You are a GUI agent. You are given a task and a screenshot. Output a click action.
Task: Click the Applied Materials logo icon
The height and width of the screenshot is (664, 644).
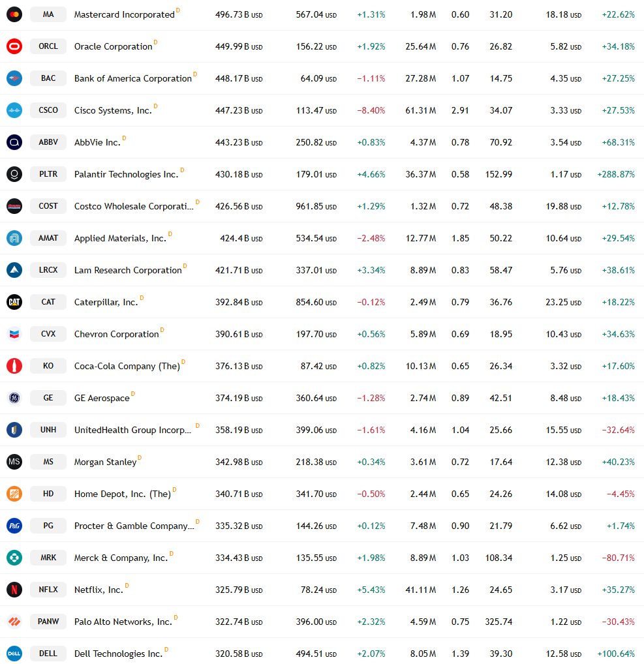pos(14,238)
